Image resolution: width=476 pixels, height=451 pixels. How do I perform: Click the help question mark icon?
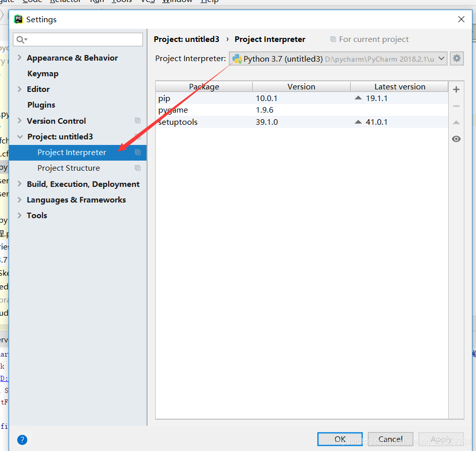(x=22, y=440)
